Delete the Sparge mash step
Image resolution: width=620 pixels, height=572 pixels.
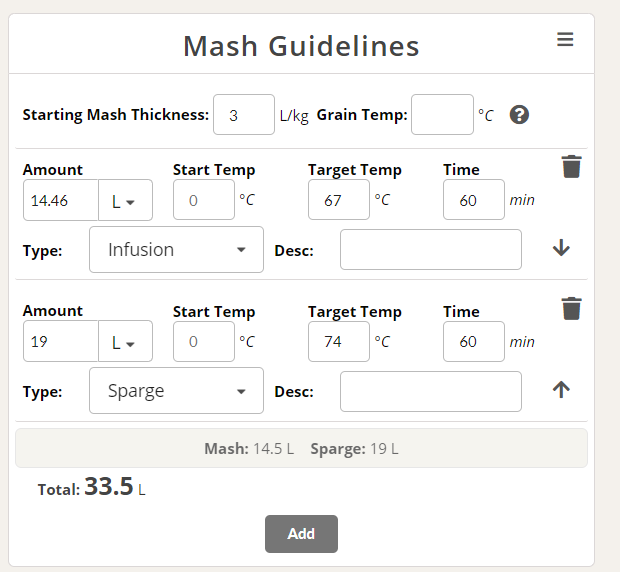[571, 308]
